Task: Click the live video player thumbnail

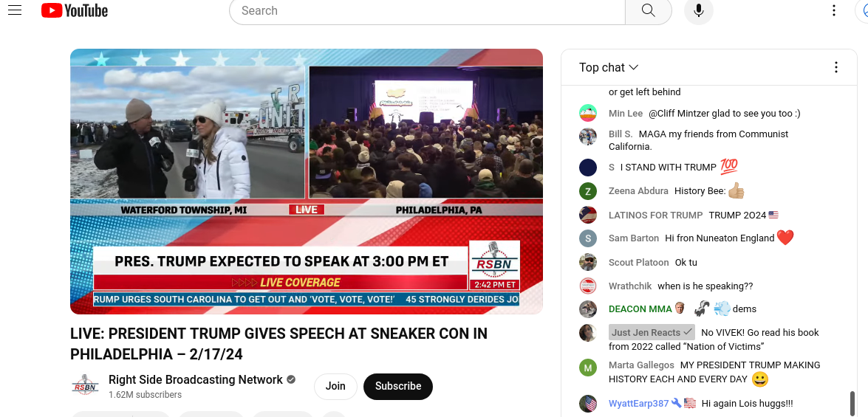Action: click(306, 182)
